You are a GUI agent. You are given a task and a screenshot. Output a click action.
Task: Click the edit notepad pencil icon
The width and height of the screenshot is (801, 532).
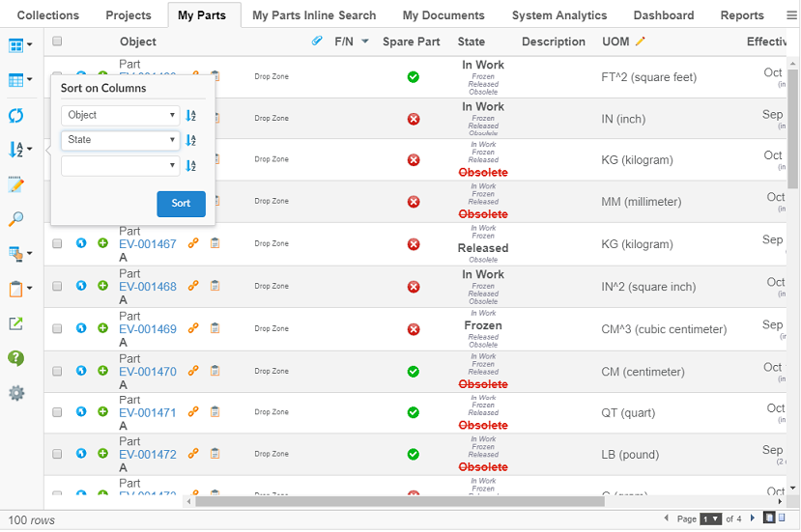[16, 184]
